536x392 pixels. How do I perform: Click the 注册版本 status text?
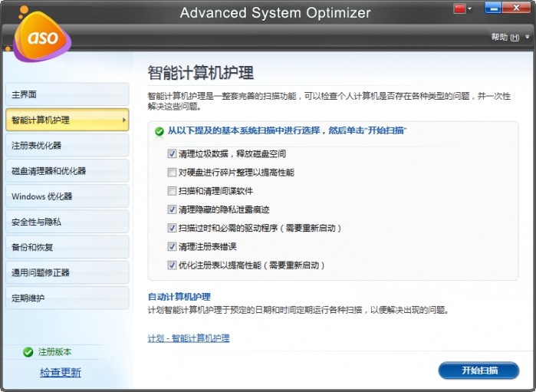(x=54, y=352)
